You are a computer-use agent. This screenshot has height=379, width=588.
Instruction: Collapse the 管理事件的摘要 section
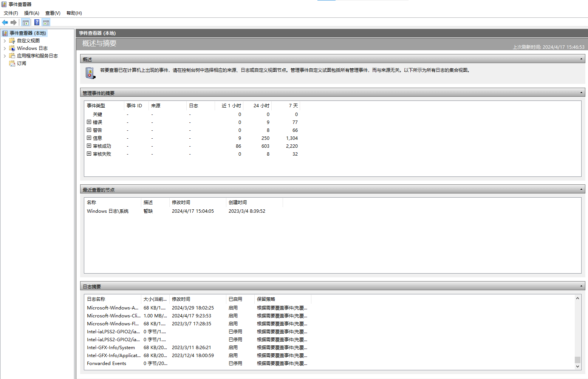581,93
